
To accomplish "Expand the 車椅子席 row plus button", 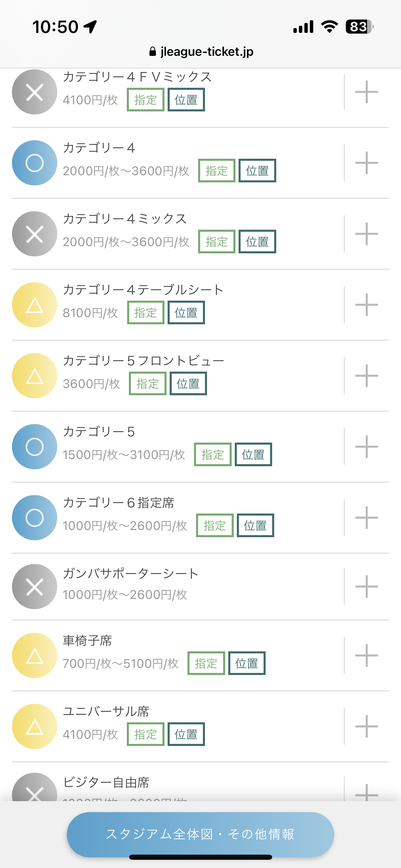I will point(366,655).
